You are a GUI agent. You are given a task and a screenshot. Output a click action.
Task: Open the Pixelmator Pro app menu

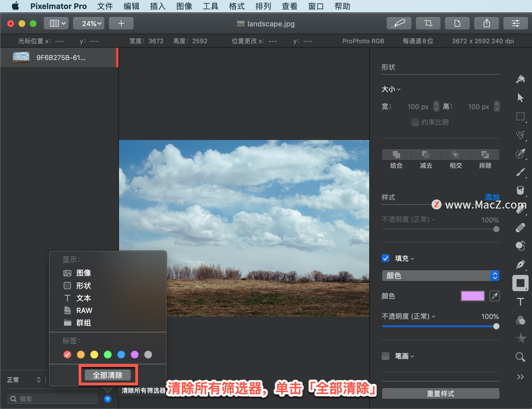[58, 6]
